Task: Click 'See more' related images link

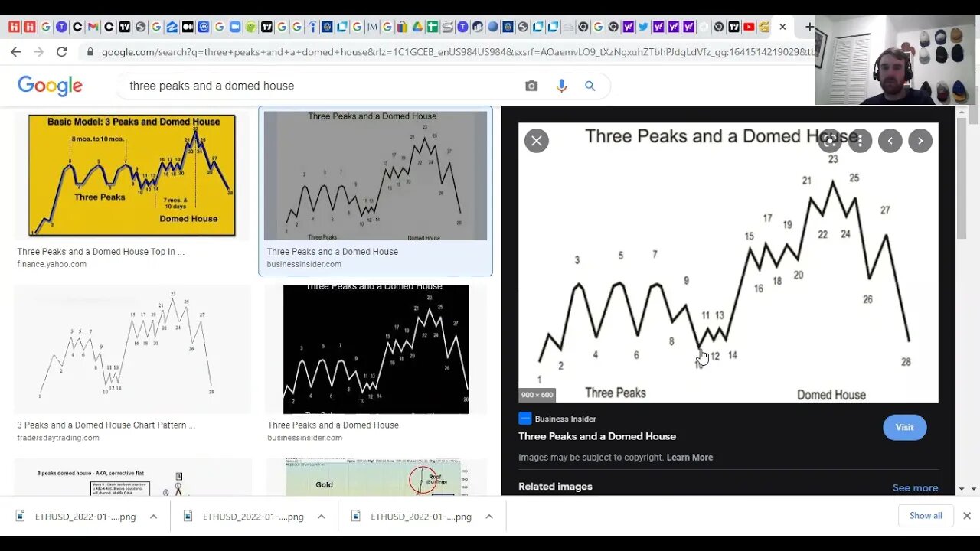Action: point(915,487)
